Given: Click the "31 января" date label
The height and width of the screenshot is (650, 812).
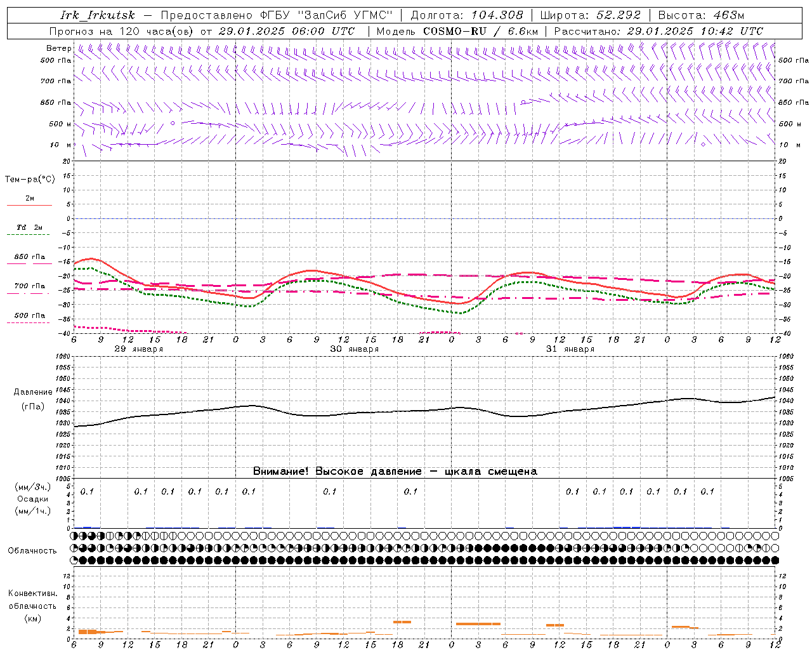Looking at the screenshot, I should 570,349.
